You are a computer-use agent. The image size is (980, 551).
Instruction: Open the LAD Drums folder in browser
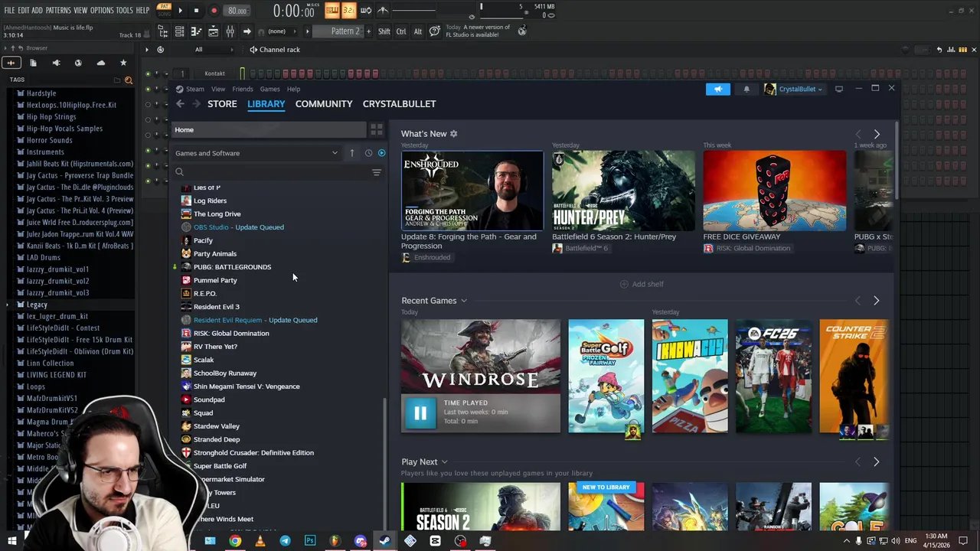pyautogui.click(x=43, y=258)
